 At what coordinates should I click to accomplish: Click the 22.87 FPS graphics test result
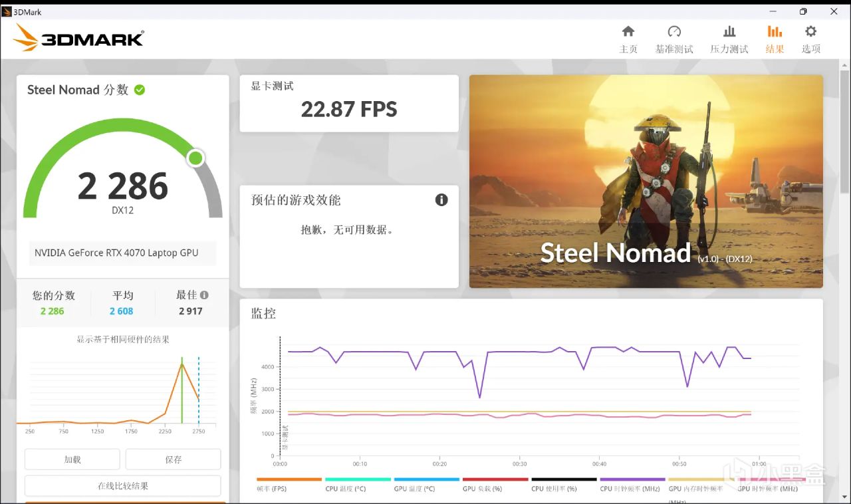coord(349,109)
